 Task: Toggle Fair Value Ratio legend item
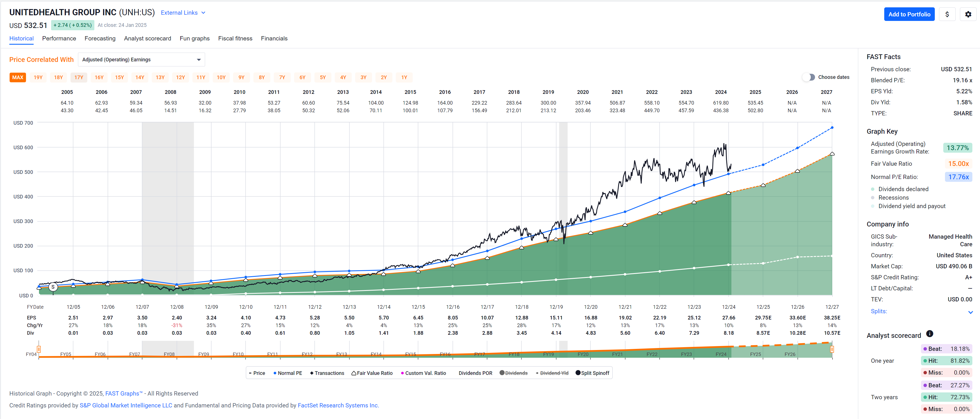(372, 373)
